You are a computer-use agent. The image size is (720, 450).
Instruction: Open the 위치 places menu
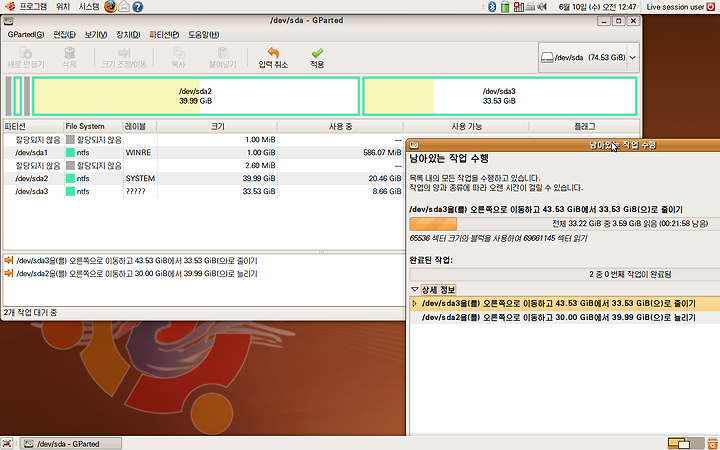pos(63,7)
